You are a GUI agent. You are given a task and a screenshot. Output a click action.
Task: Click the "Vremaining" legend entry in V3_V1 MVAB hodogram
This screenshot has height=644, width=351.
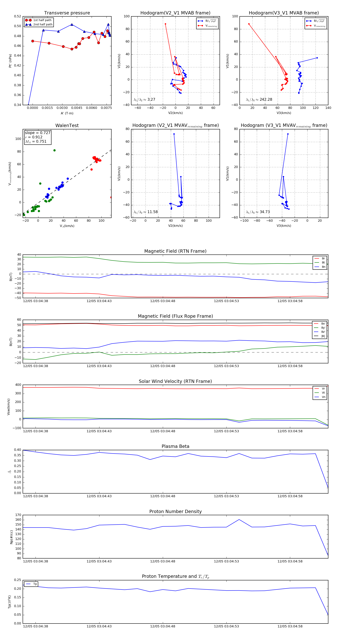coord(316,26)
